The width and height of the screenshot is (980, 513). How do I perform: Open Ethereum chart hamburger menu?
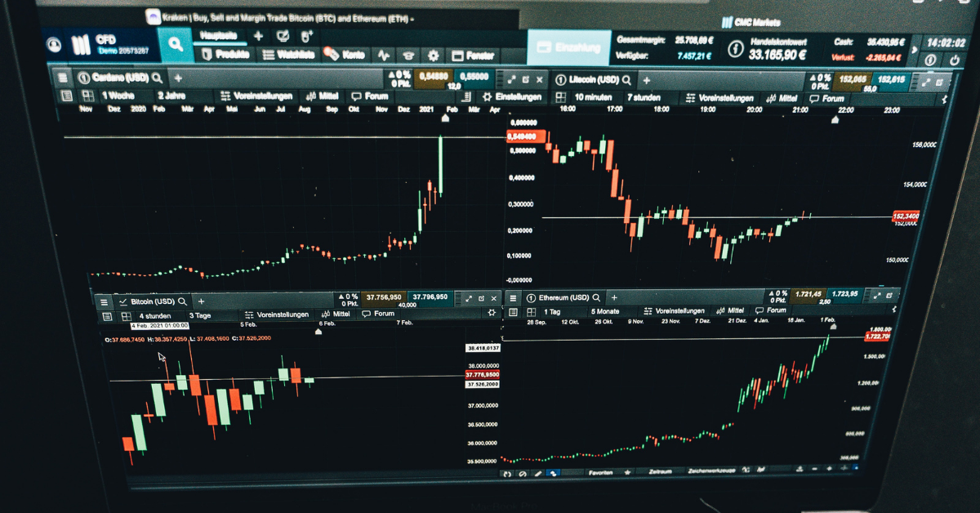513,297
